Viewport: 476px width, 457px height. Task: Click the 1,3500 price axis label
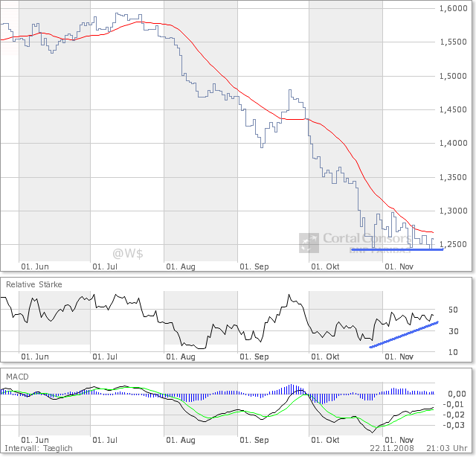click(x=453, y=177)
